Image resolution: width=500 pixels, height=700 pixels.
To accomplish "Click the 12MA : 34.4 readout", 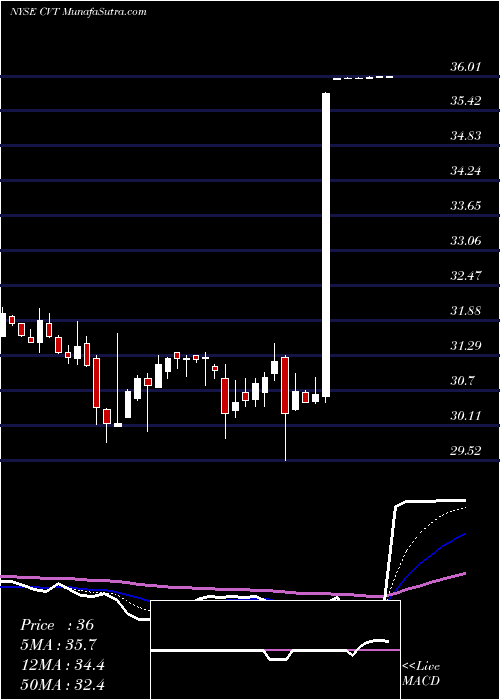I will [x=62, y=665].
